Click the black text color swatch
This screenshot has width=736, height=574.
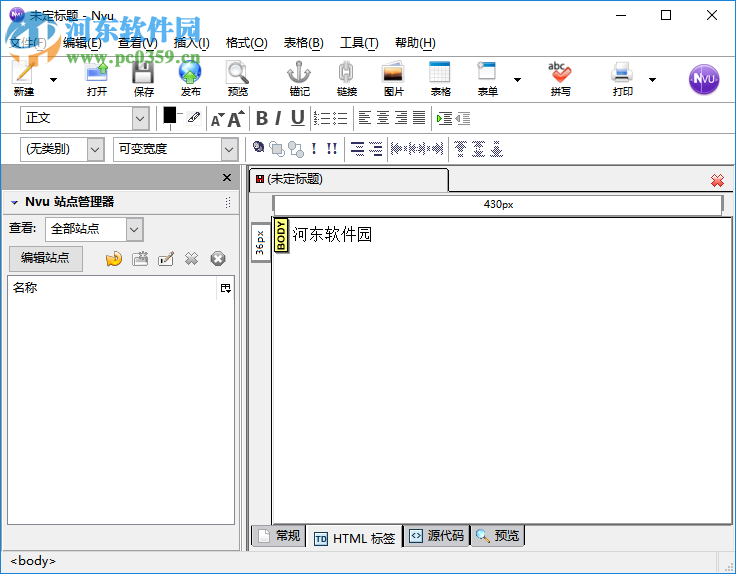coord(169,115)
